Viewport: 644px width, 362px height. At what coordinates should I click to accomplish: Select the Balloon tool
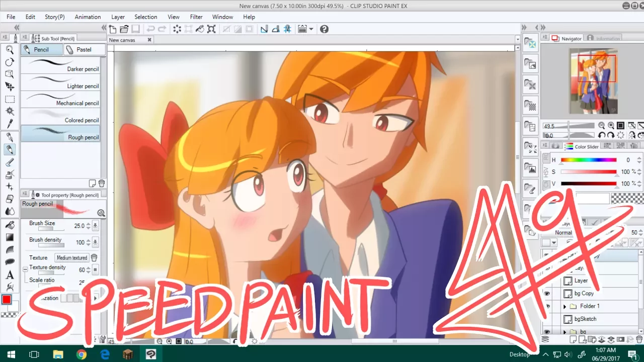pos(10,262)
